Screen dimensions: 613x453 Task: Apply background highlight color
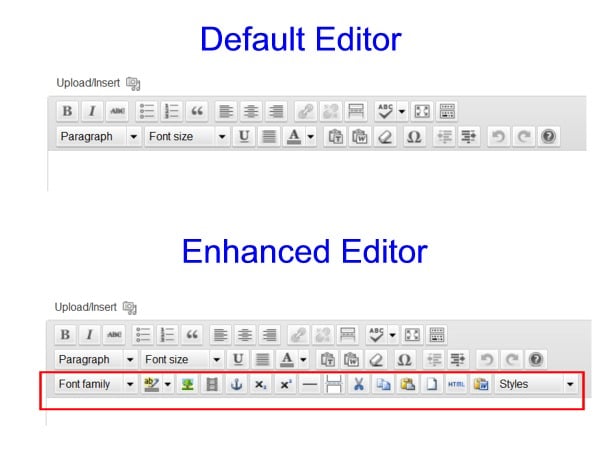pyautogui.click(x=151, y=384)
